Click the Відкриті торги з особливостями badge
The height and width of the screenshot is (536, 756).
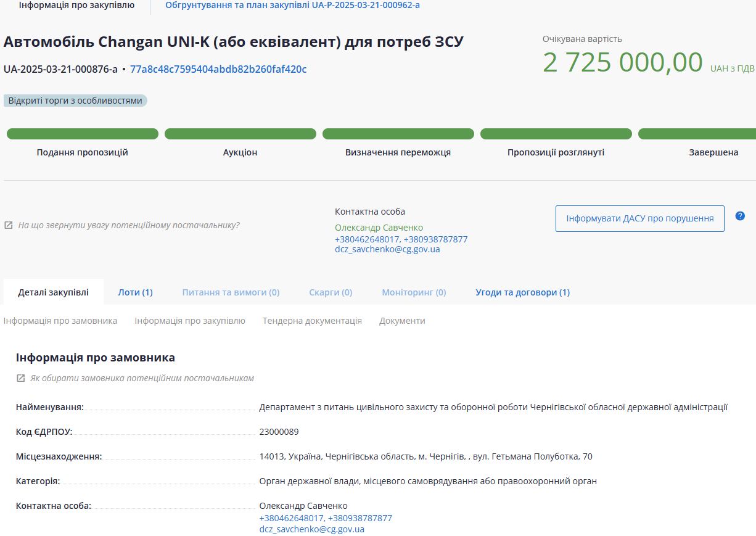coord(75,101)
